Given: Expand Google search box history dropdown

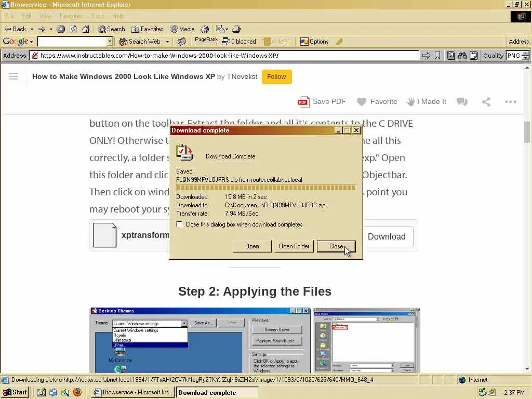Looking at the screenshot, I should pyautogui.click(x=110, y=42).
